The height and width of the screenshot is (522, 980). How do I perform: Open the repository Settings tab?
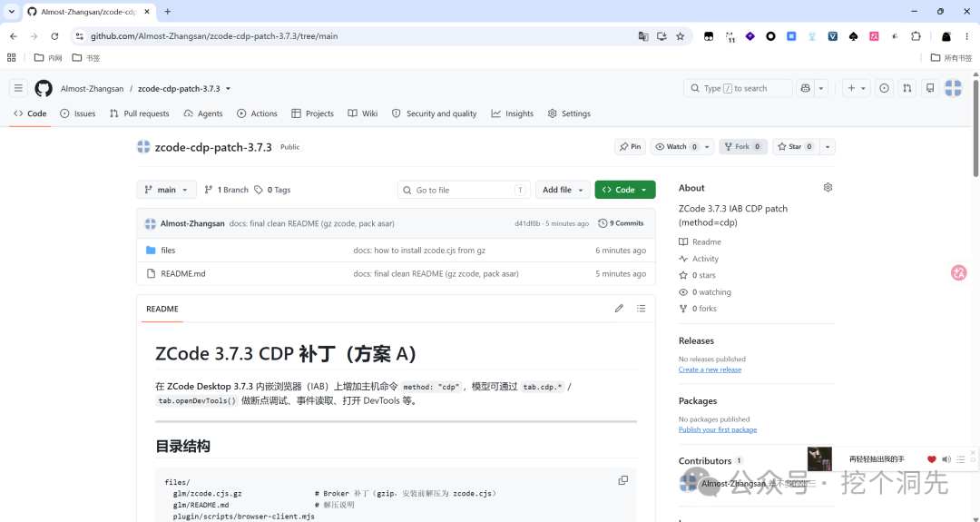[569, 113]
